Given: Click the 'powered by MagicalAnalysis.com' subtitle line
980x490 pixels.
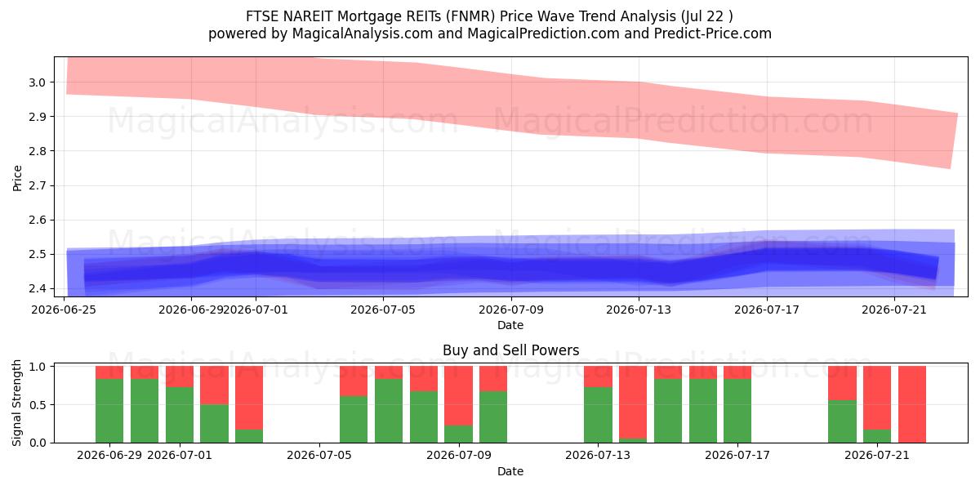Looking at the screenshot, I should click(x=489, y=33).
